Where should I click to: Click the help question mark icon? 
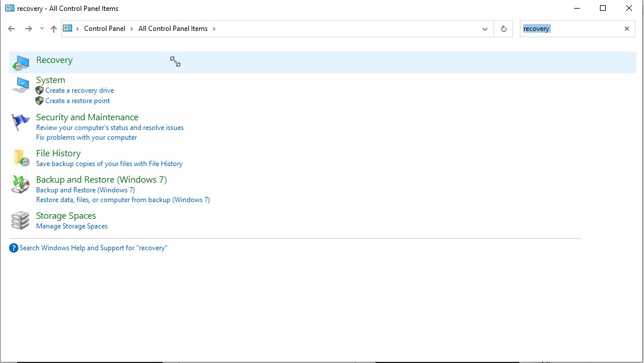(x=13, y=247)
